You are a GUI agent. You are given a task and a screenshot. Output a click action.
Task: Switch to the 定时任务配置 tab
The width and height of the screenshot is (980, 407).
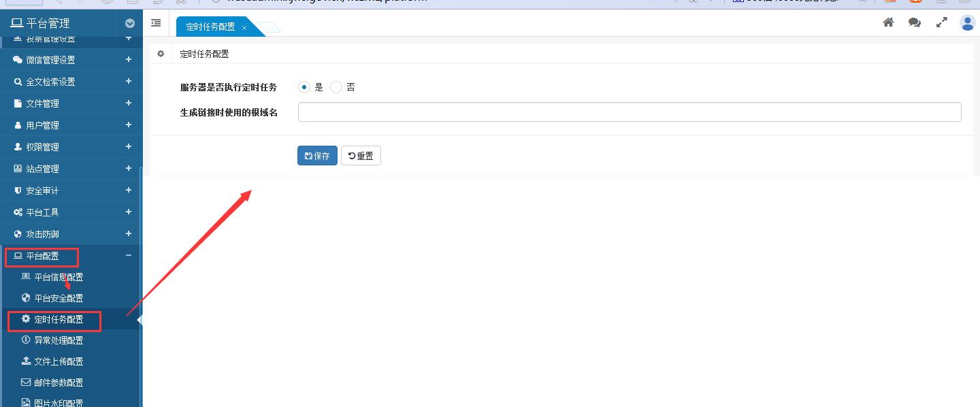[x=210, y=27]
